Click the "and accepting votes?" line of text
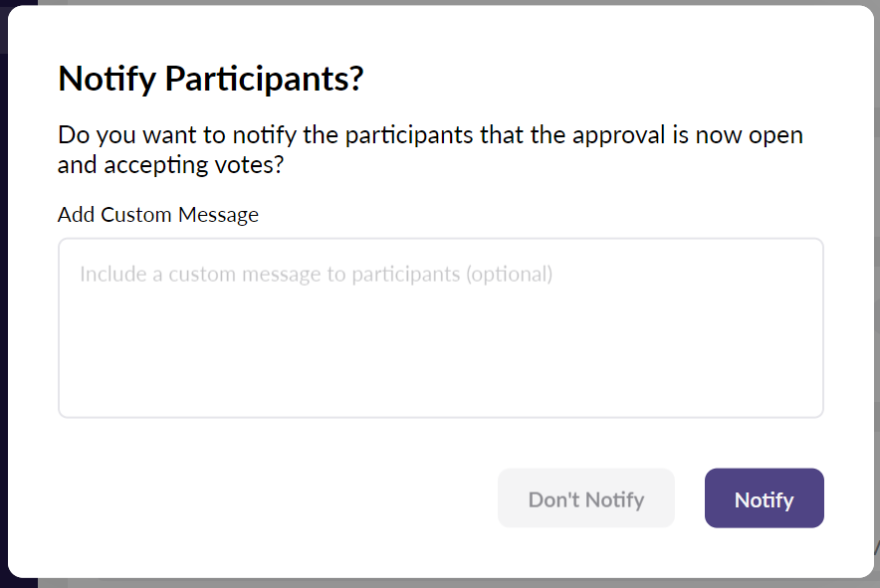Image resolution: width=880 pixels, height=588 pixels. (171, 165)
